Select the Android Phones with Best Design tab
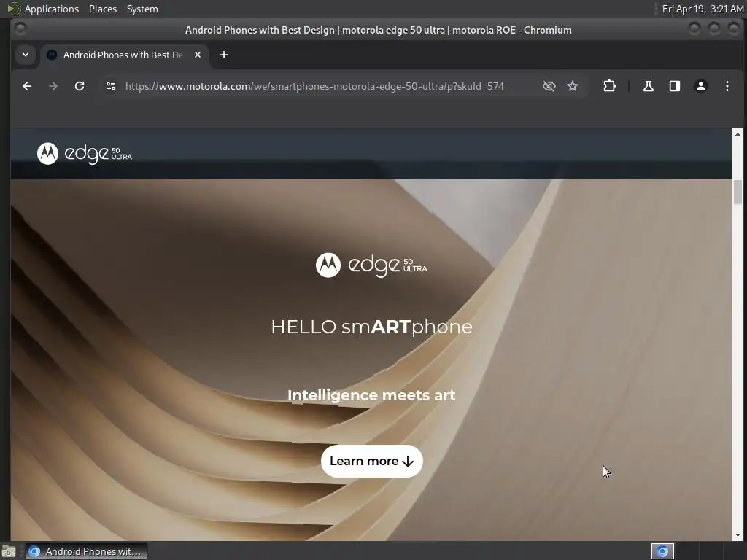 click(x=123, y=55)
